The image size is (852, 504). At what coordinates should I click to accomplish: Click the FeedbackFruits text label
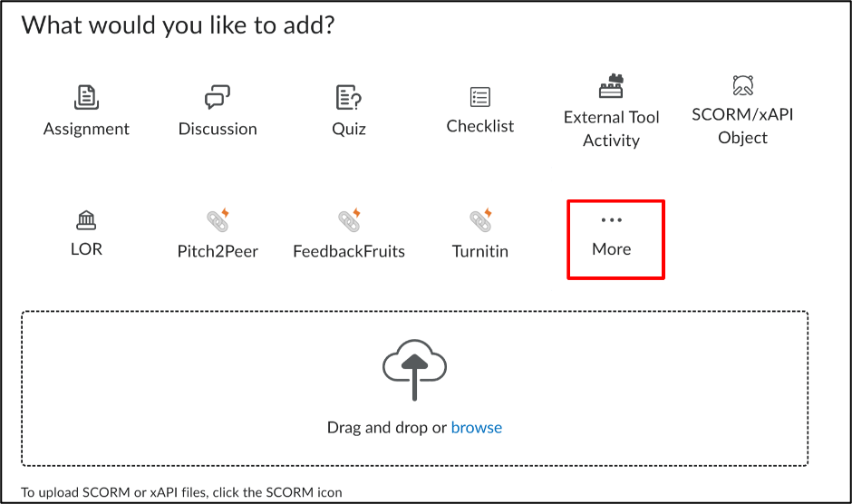tap(349, 251)
